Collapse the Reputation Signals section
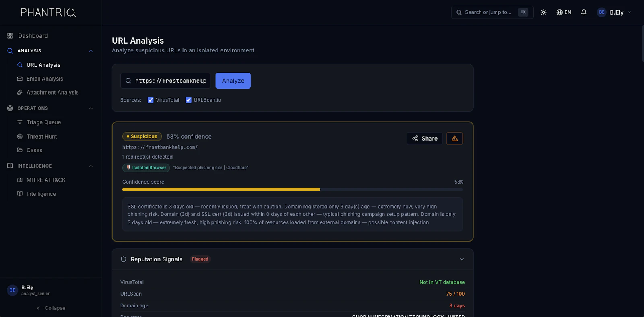The width and height of the screenshot is (644, 317). tap(462, 259)
